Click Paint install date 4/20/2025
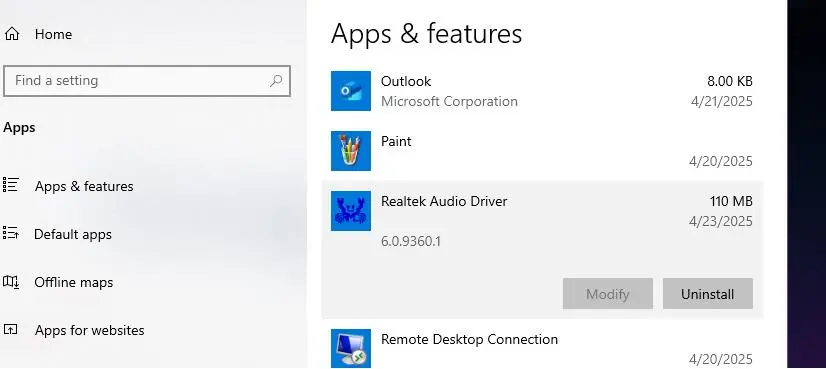 click(x=721, y=161)
